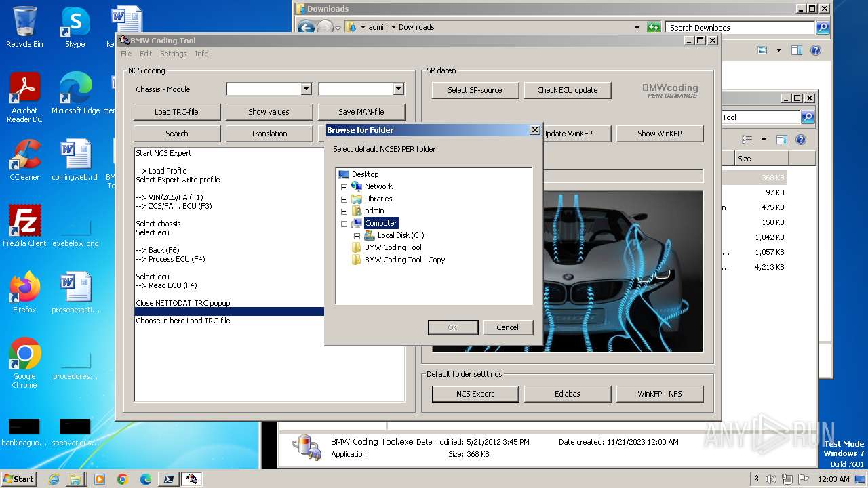Open view options dropdown in Downloads window
The height and width of the screenshot is (488, 868).
(x=778, y=50)
